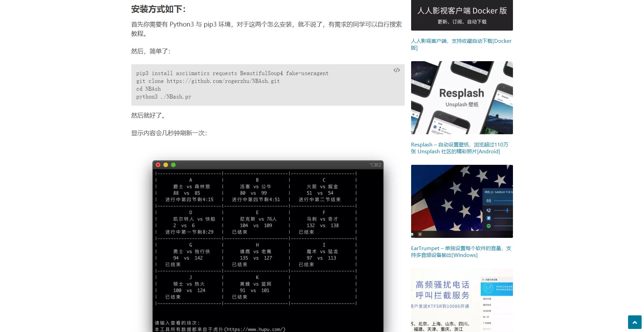Image resolution: width=644 pixels, height=332 pixels.
Task: Click the system sounds icon in EarTrumpet screenshot
Action: pos(488,210)
